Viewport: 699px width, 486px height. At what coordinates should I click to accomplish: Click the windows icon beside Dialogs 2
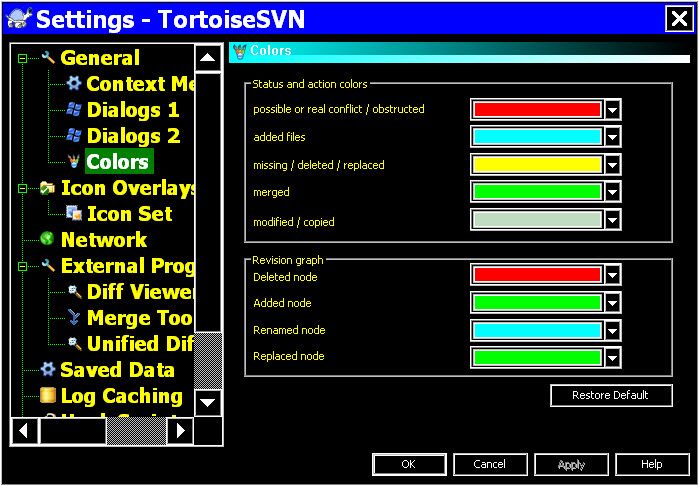(x=74, y=135)
